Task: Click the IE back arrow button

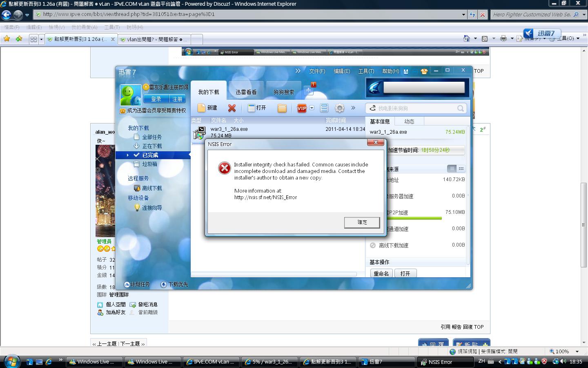Action: (x=6, y=15)
